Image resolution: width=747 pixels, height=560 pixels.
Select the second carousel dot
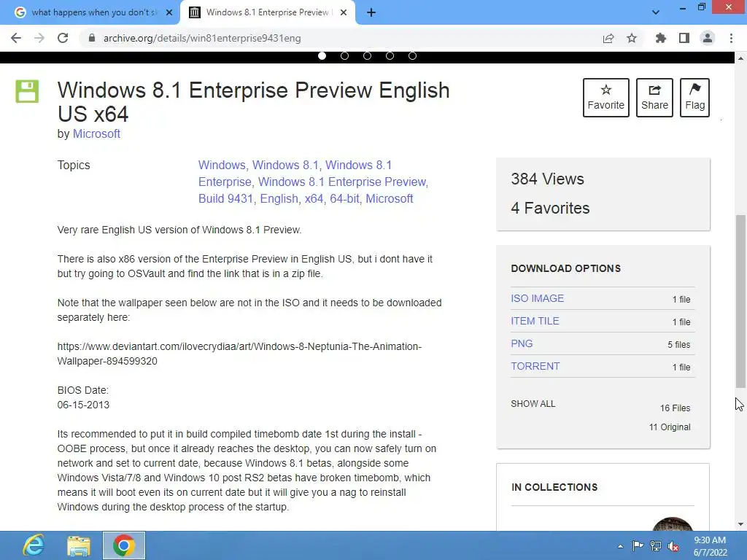point(344,56)
